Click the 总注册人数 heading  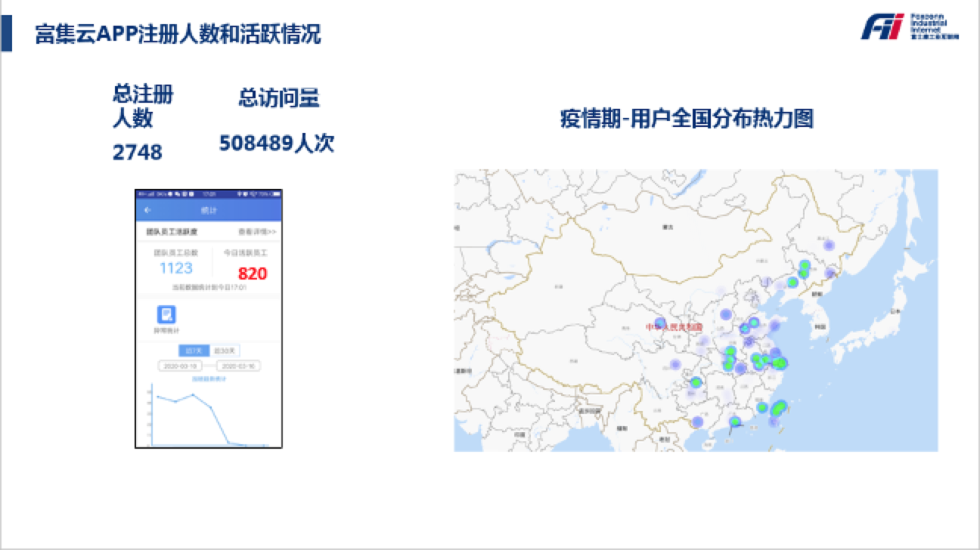click(143, 107)
